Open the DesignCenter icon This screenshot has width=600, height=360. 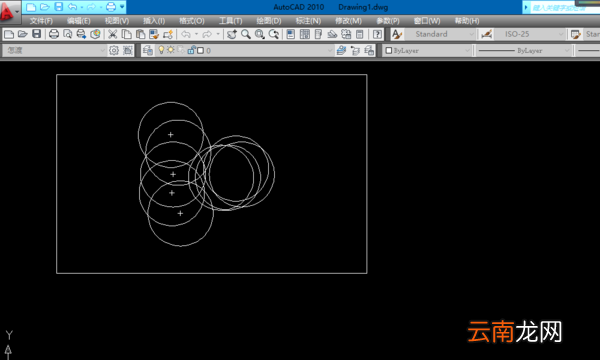(305, 34)
